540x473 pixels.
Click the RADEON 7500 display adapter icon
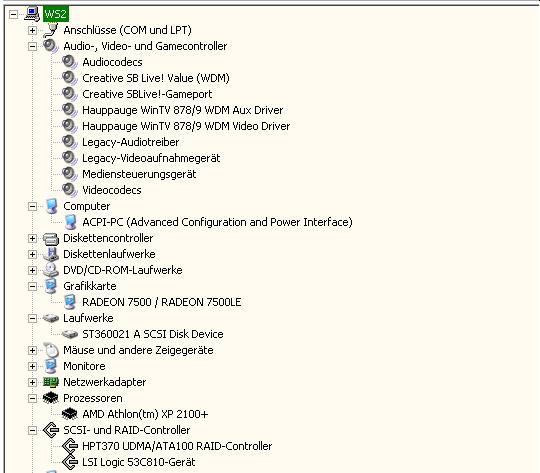tap(70, 302)
